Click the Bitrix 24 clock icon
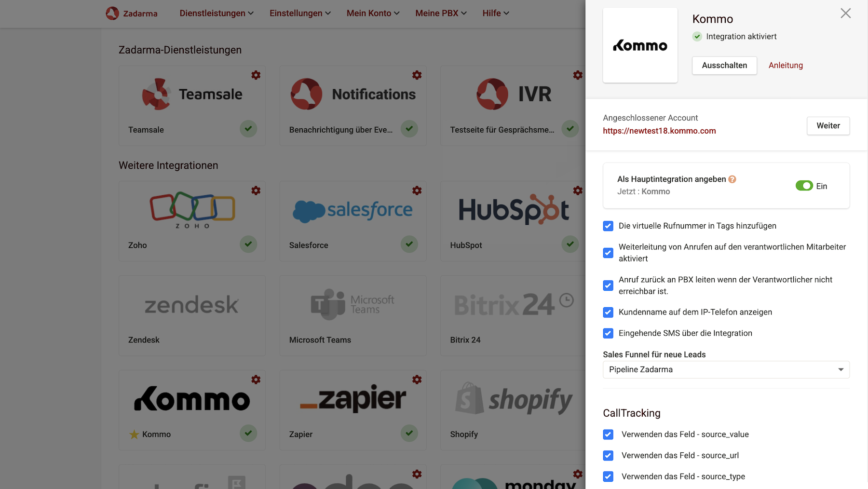The image size is (868, 489). click(567, 300)
